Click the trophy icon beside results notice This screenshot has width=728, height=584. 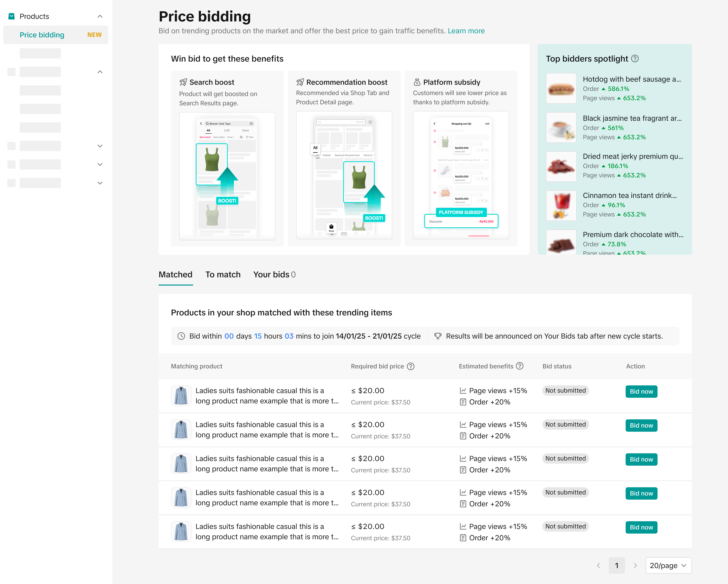click(x=438, y=336)
